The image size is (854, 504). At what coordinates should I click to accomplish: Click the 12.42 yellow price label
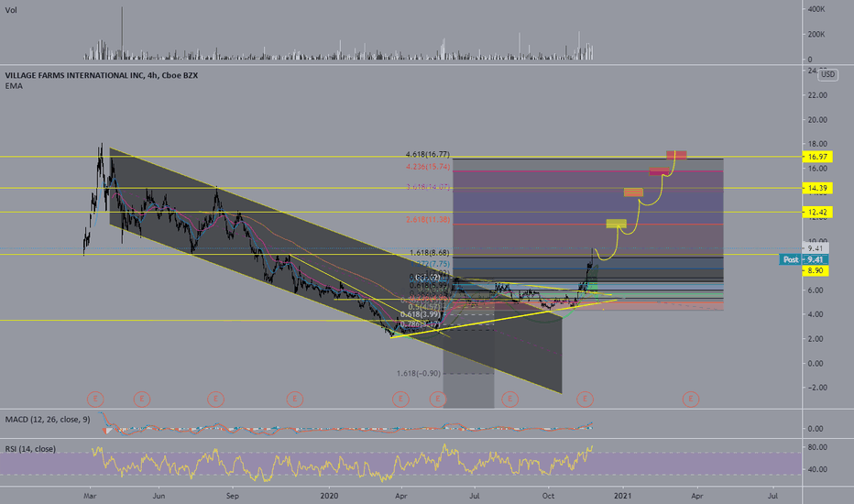[x=817, y=212]
